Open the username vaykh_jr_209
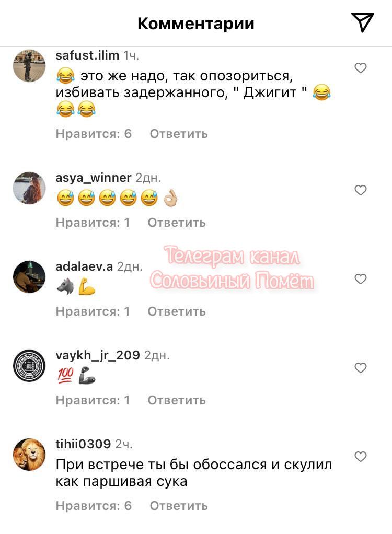Viewport: 392px width, 534px height. click(98, 355)
